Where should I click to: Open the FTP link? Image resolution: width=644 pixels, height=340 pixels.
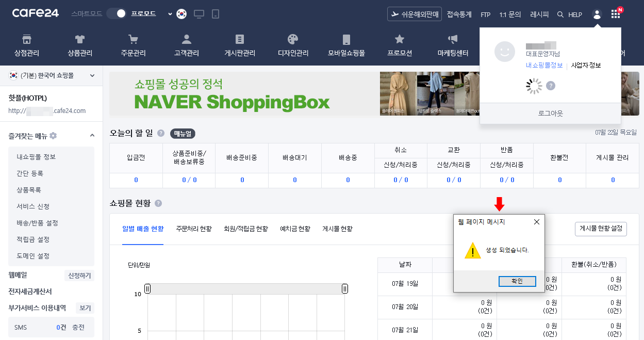[x=485, y=14]
